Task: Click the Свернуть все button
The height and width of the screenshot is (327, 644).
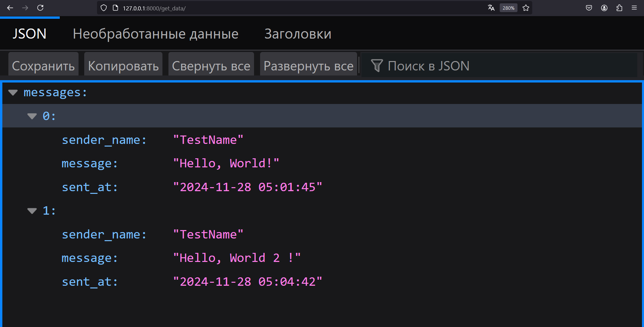Action: click(211, 66)
